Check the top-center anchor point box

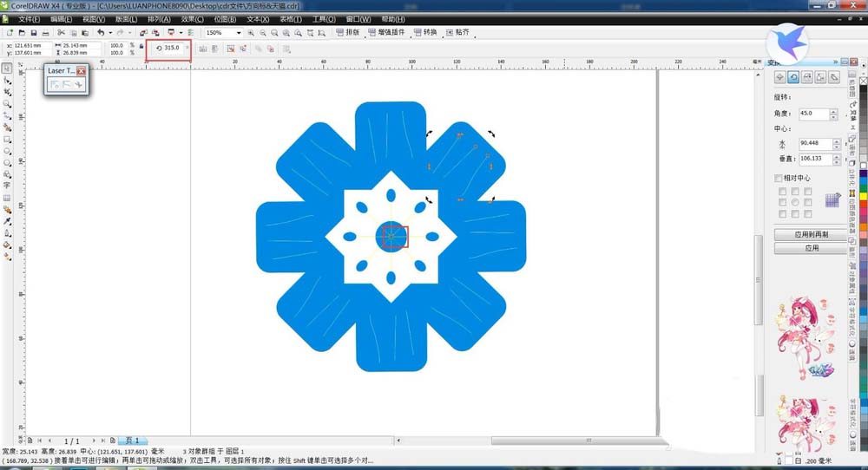795,192
